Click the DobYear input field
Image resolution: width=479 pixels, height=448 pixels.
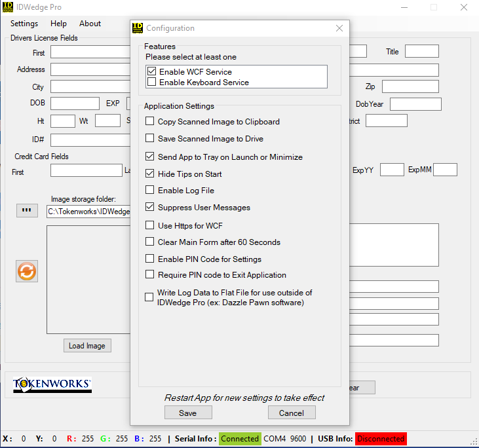coord(415,104)
